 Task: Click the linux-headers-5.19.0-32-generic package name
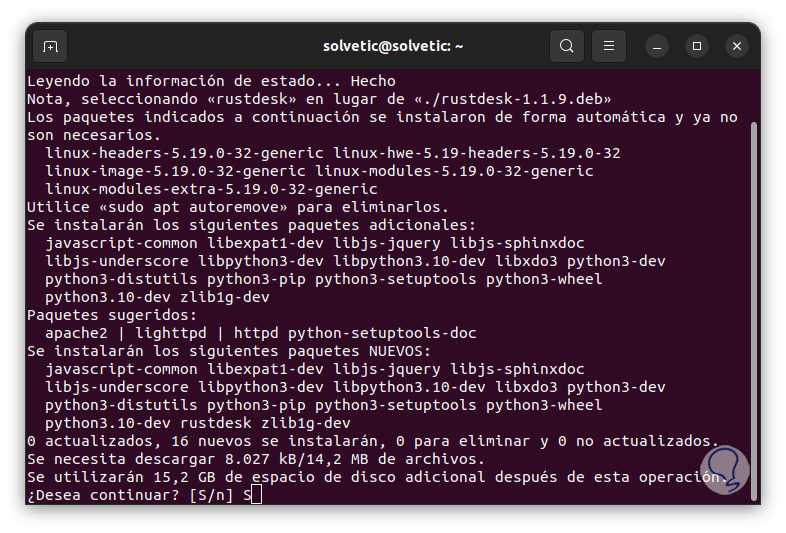185,153
